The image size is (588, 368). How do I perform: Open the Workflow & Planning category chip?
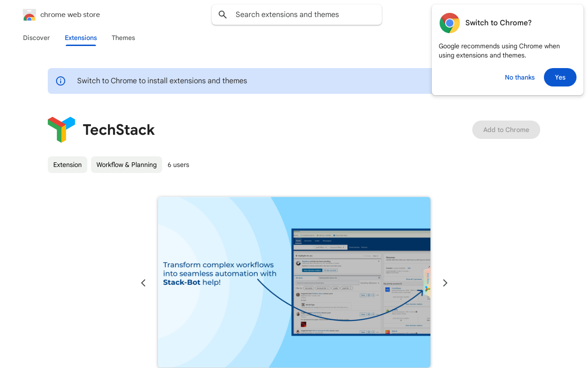pyautogui.click(x=126, y=165)
